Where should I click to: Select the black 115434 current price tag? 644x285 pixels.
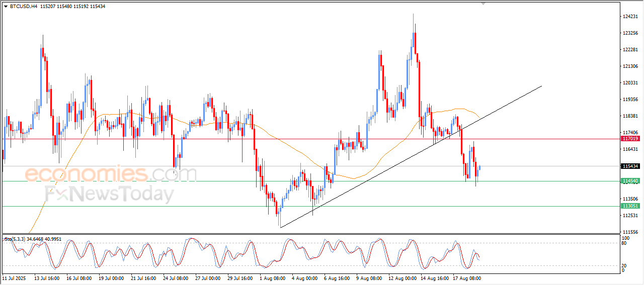630,166
